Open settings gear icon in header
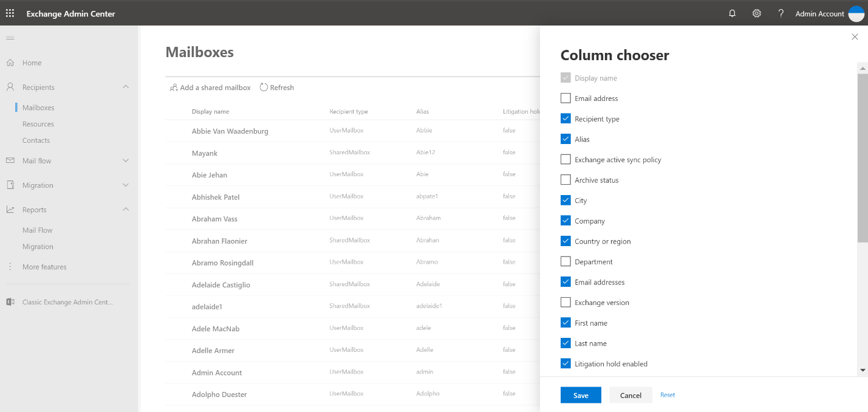The width and height of the screenshot is (868, 412). [757, 13]
